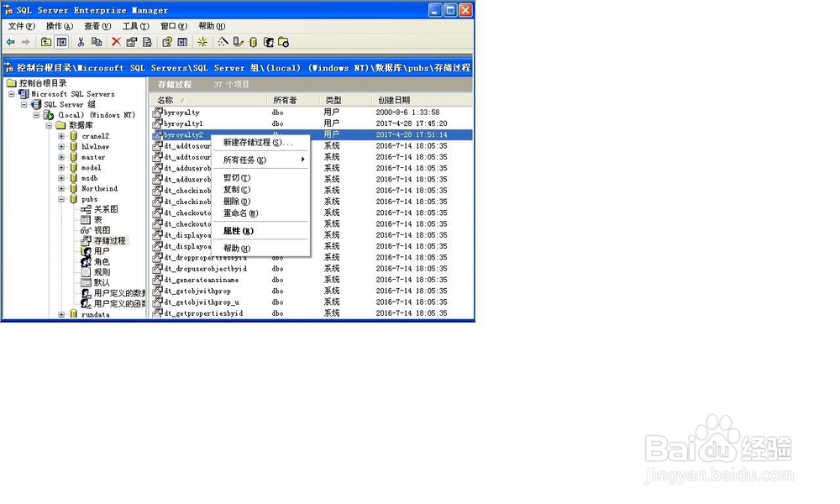Sort list by the 创建日期 column header

[x=423, y=100]
